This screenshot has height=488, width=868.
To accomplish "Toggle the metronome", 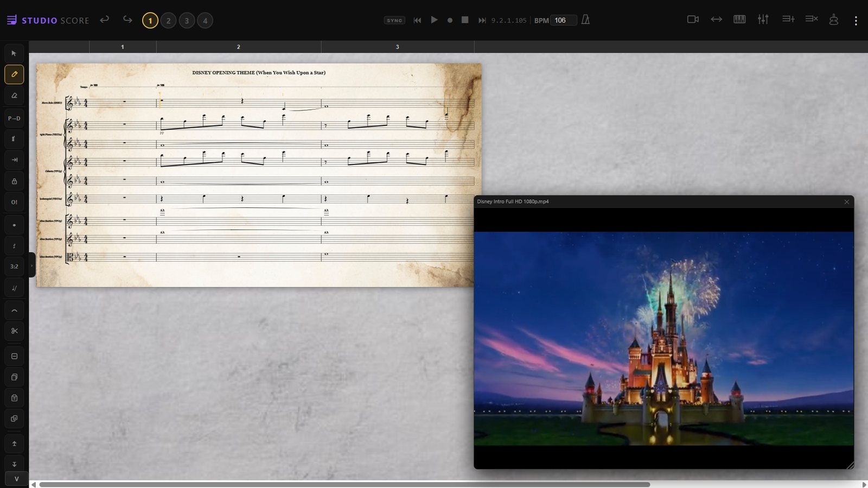I will [x=585, y=20].
